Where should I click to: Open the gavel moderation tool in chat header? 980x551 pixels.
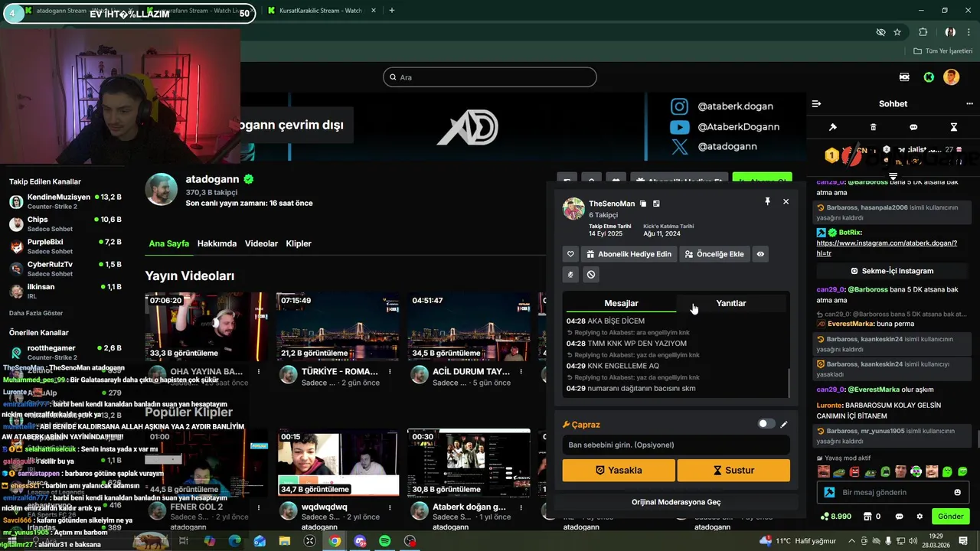coord(833,127)
